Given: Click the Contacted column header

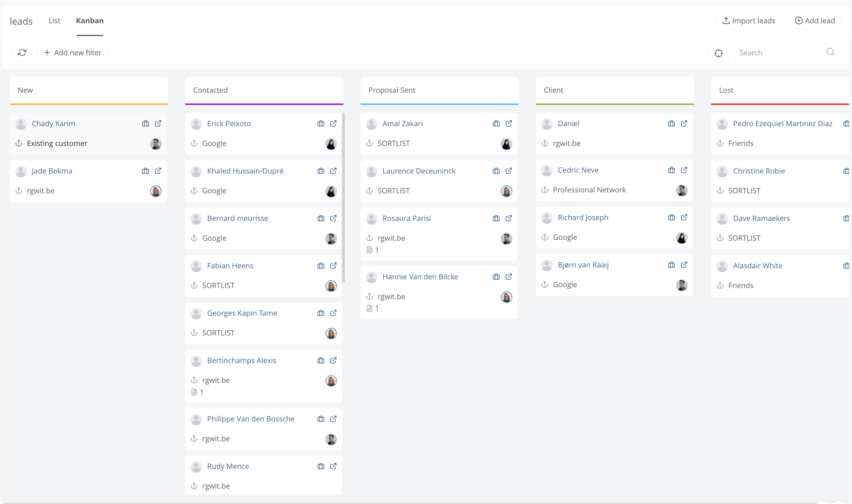Looking at the screenshot, I should coord(264,90).
